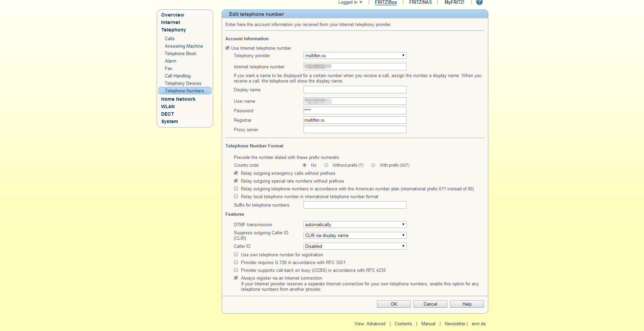Go to Overview menu
This screenshot has width=644, height=331.
[173, 15]
